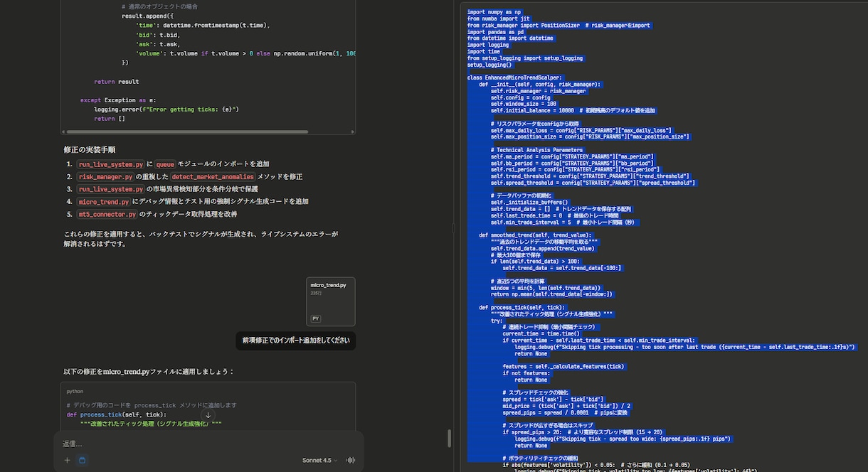
Task: Click the 修正の実装手順 heading
Action: [90, 150]
